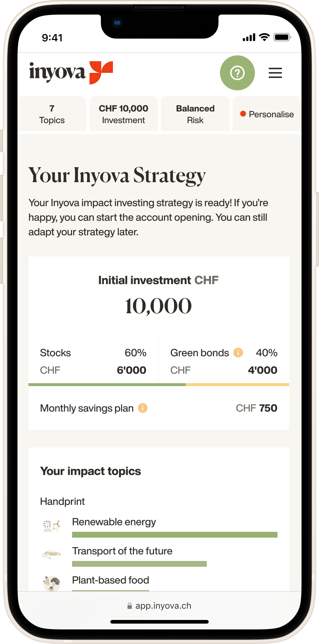Open the hamburger menu
Viewport: 319px width, 644px height.
[275, 73]
